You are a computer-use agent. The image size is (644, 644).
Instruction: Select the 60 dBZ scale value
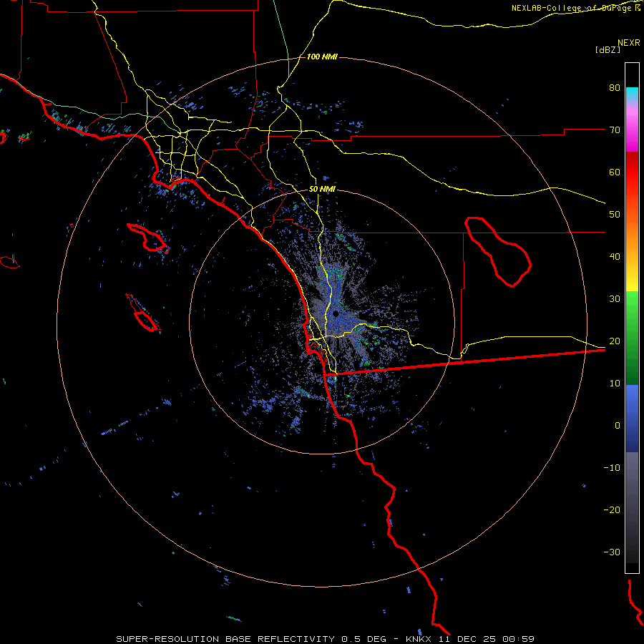coord(615,172)
